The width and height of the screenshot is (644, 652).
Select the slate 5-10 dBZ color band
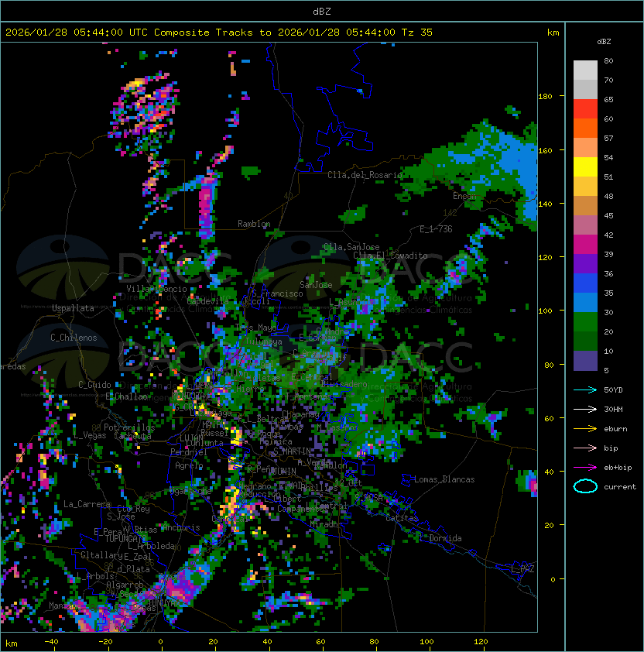[x=585, y=361]
